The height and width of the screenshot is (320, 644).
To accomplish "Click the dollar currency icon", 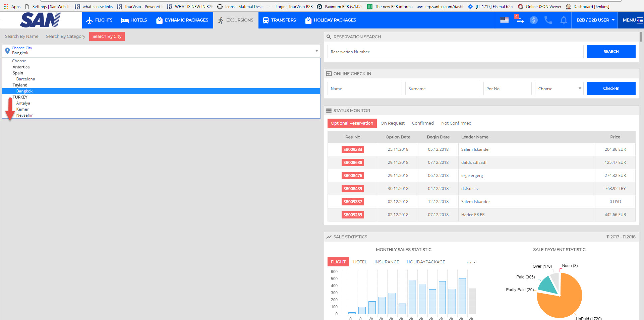I will coord(534,20).
